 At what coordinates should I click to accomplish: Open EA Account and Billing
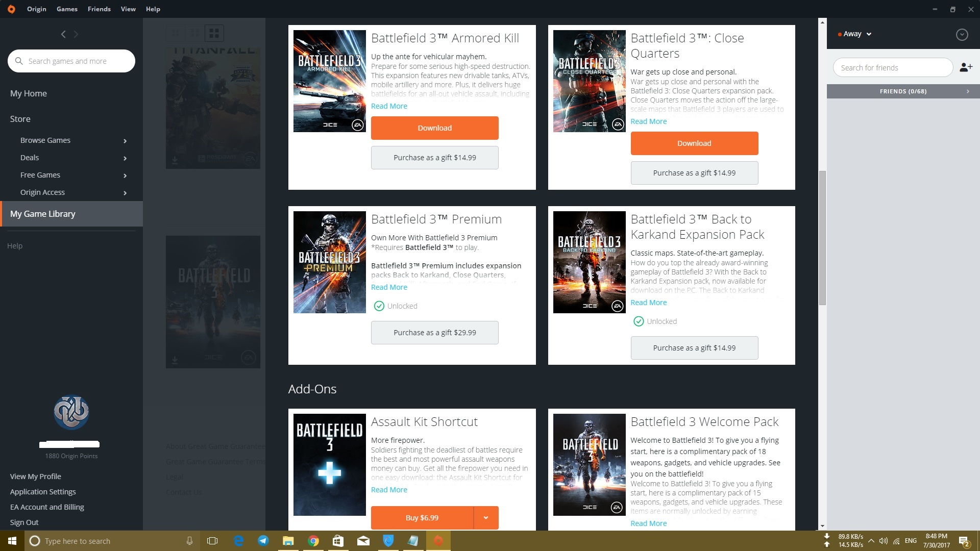[x=47, y=507]
